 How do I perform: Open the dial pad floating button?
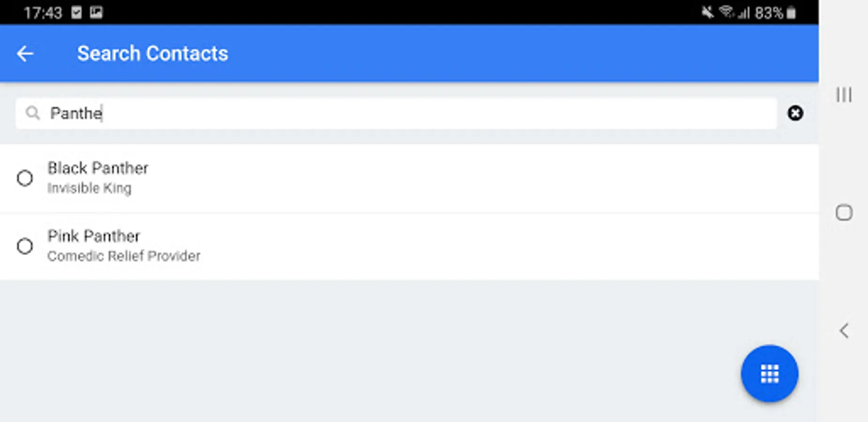click(x=769, y=374)
